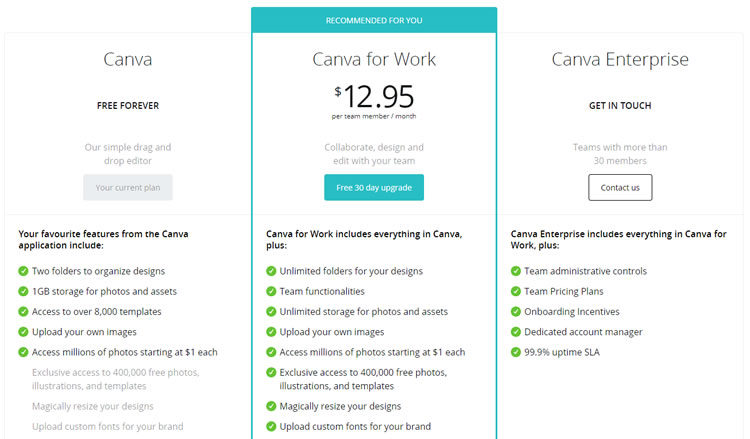Click the green check beside Unlimited folders
The image size is (750, 439).
(x=271, y=271)
